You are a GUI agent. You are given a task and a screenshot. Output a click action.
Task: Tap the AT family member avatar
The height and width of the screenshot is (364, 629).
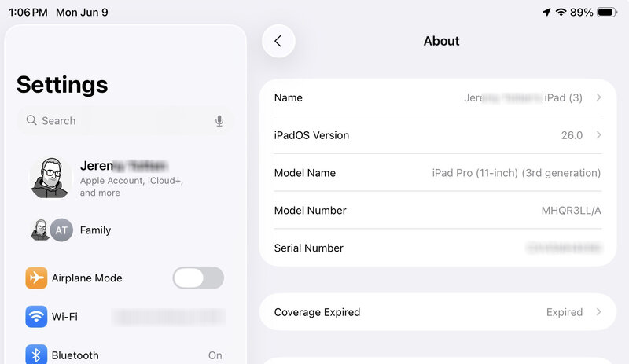[x=61, y=230]
